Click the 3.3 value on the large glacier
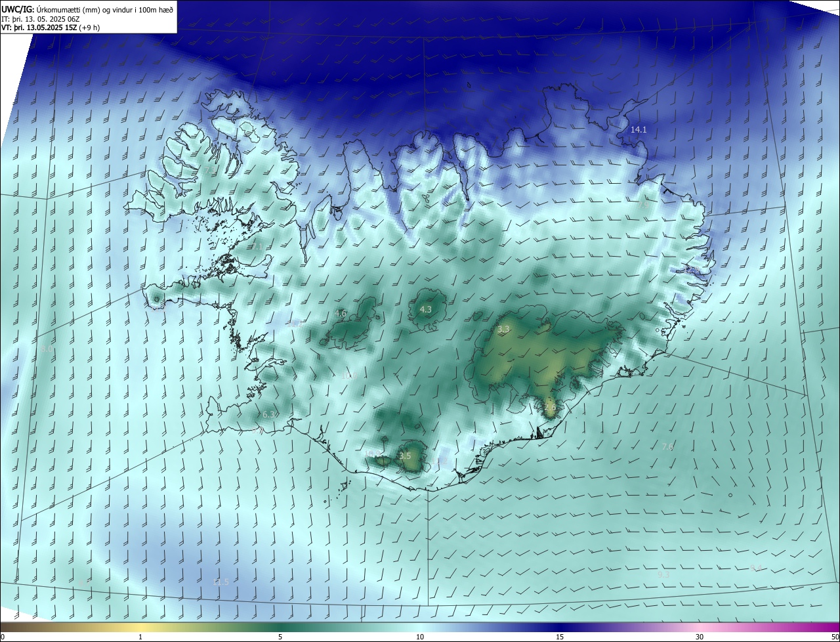The image size is (840, 642). [503, 330]
